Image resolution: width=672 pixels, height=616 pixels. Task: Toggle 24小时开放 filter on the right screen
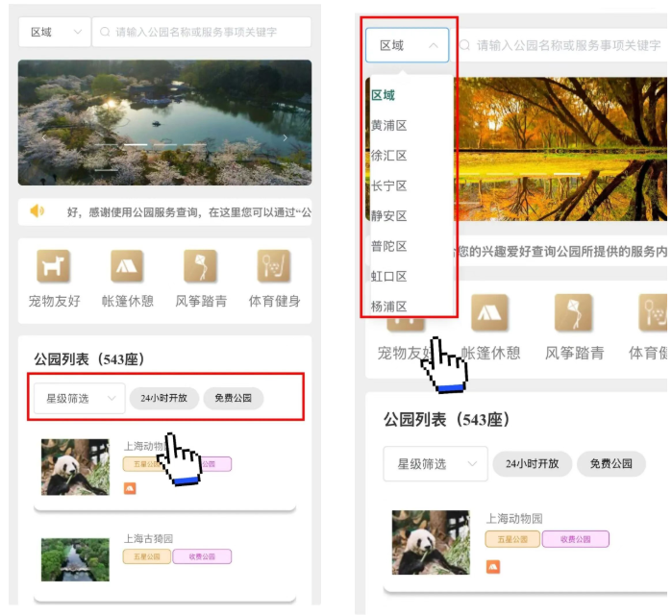[x=533, y=464]
